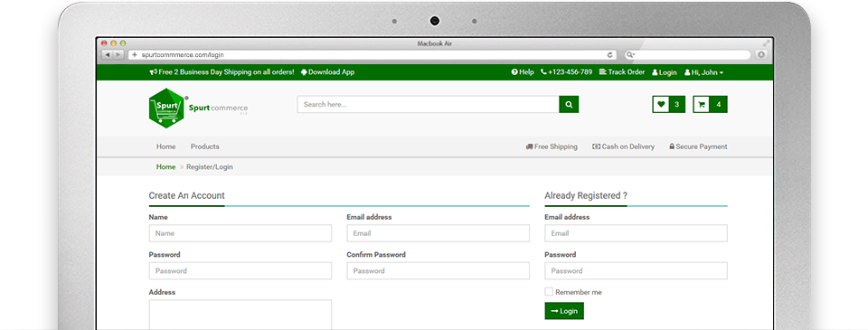Click the Create An Account heading

point(186,195)
